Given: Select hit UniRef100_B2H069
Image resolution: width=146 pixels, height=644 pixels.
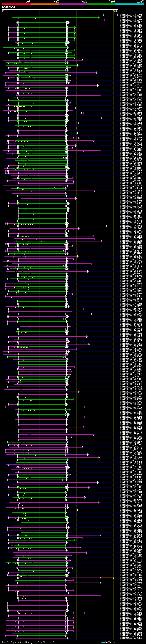Looking at the screenshot, I should click(x=131, y=133).
